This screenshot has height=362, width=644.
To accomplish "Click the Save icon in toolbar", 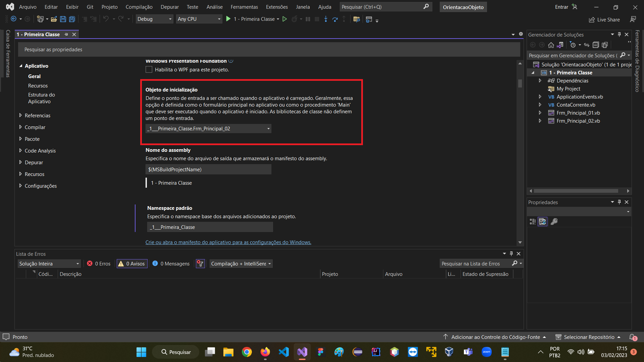I will tap(62, 19).
